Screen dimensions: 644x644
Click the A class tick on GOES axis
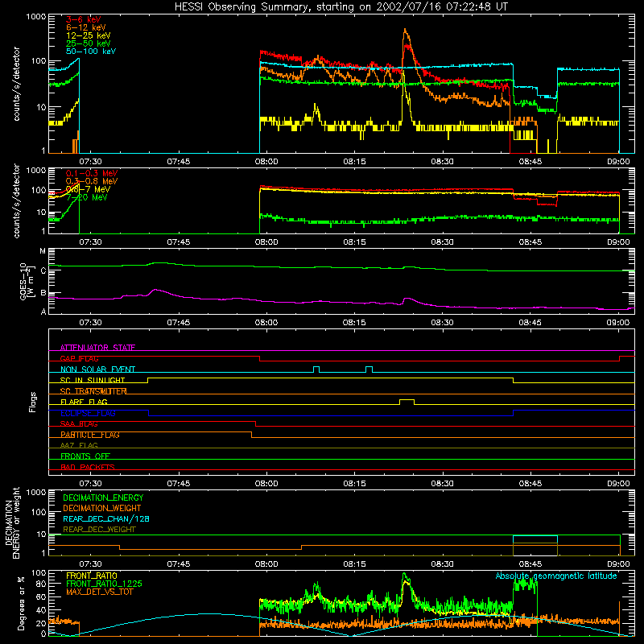[x=43, y=312]
